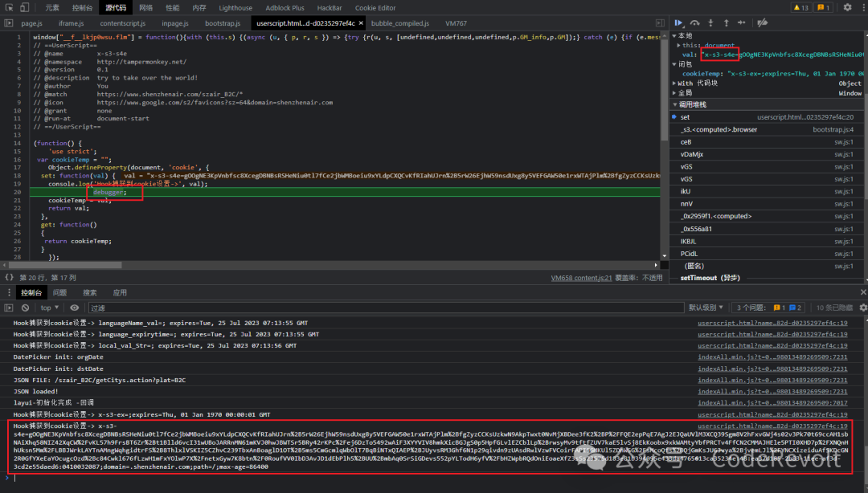The image size is (868, 493).
Task: Click line number 20 in gutter
Action: coord(17,192)
